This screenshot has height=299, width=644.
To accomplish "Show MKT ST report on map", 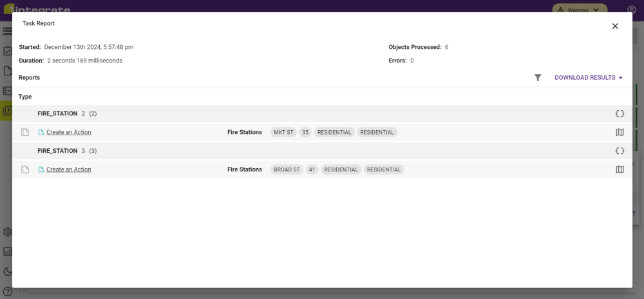I will click(x=620, y=132).
